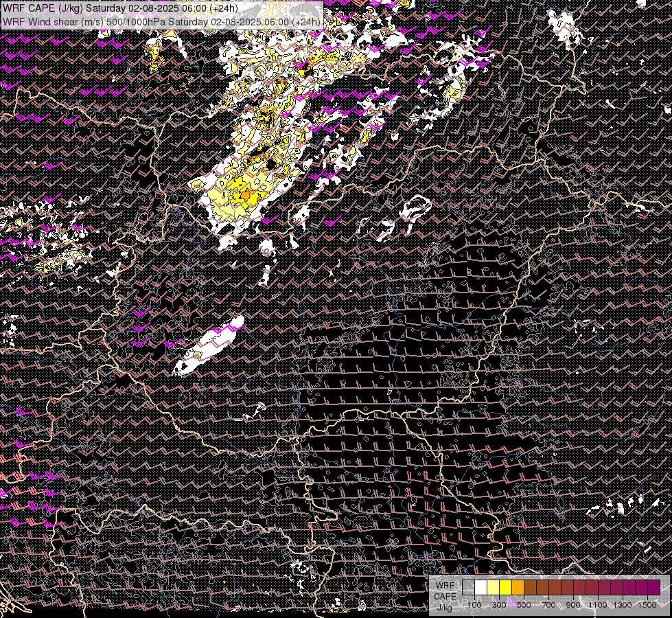Select the pale yellow legend swatch
672x618 pixels.
point(494,587)
